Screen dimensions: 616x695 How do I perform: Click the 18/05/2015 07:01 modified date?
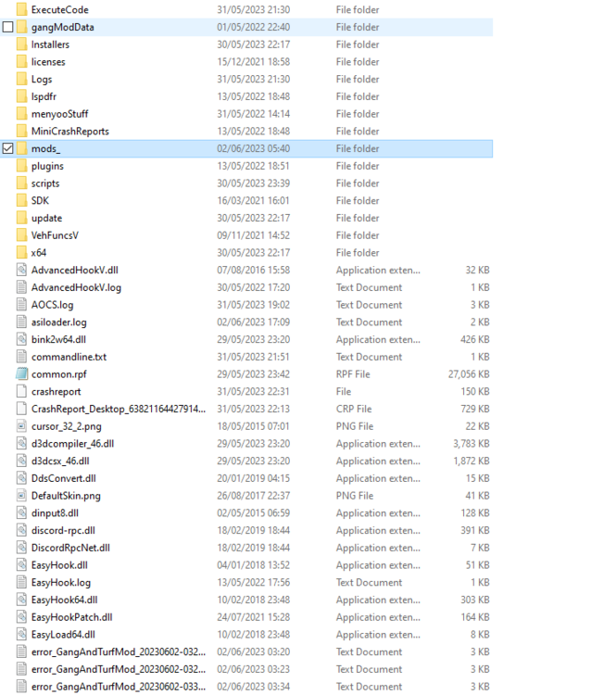point(253,426)
